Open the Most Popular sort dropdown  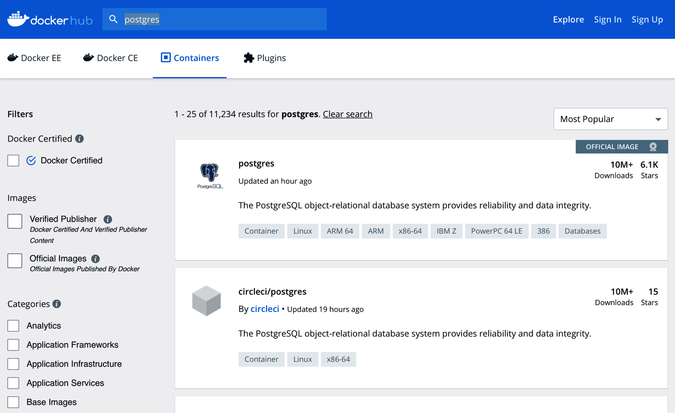pos(610,119)
